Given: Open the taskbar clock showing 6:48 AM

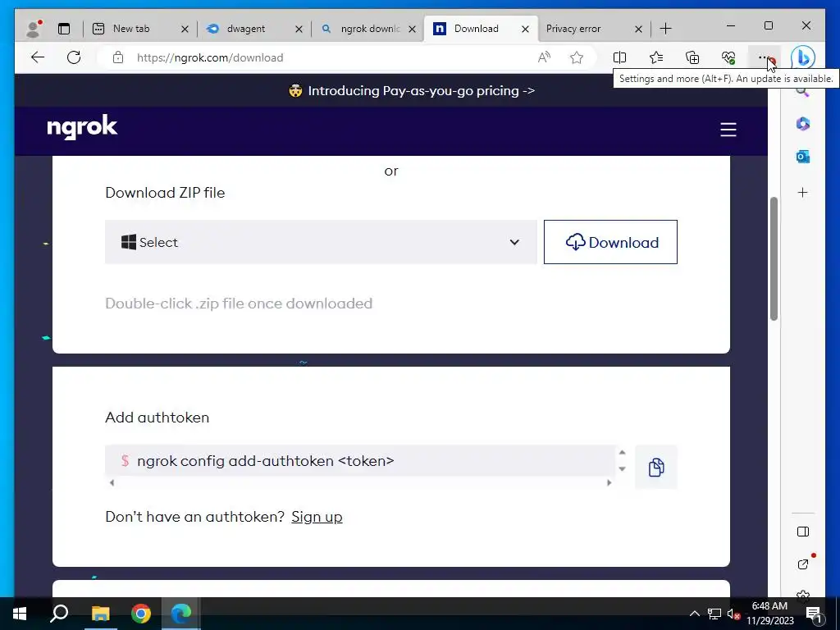Looking at the screenshot, I should click(769, 614).
